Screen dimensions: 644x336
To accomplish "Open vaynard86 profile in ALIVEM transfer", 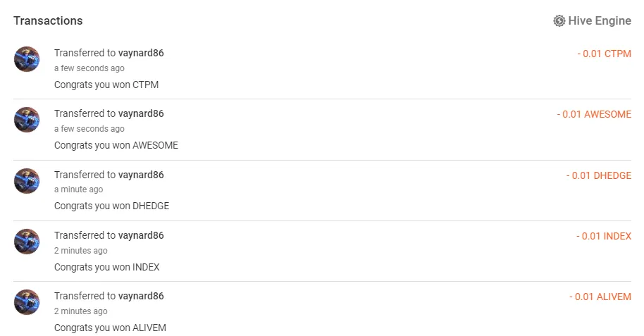I will pyautogui.click(x=141, y=296).
